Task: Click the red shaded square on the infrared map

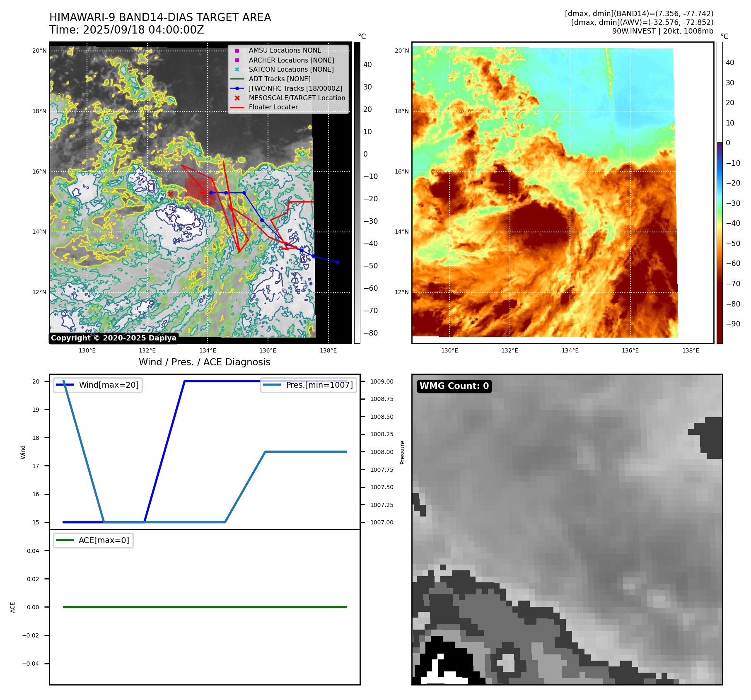Action: pos(200,193)
